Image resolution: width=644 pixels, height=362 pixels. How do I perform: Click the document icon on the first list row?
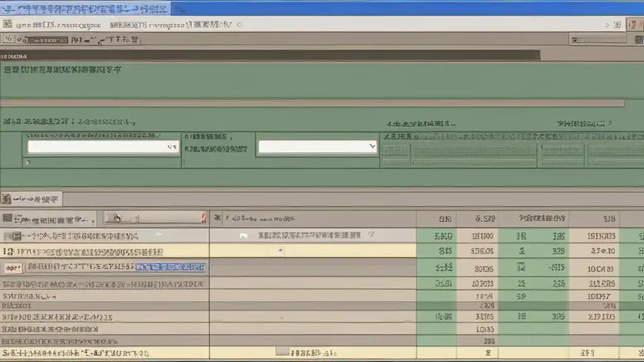pos(9,236)
